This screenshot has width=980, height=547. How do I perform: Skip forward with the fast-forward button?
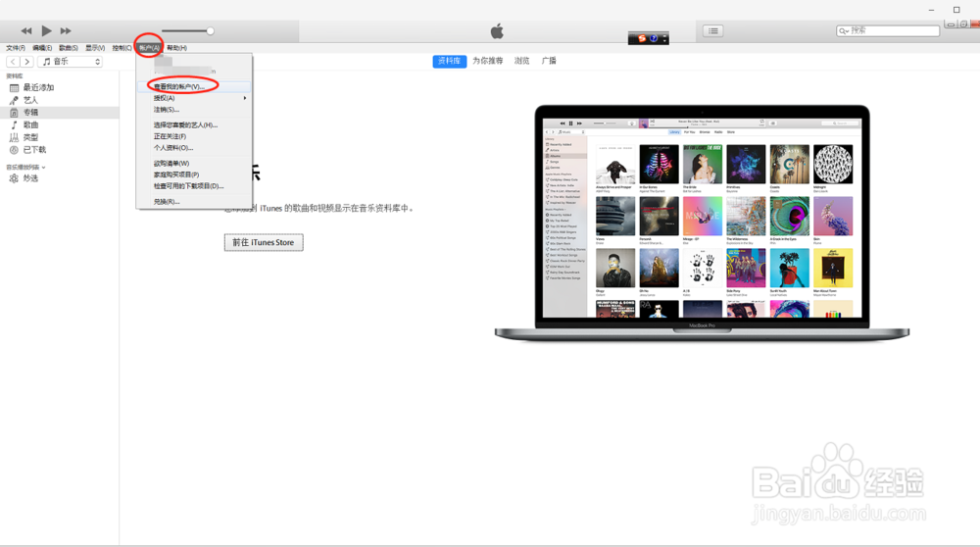pos(66,30)
